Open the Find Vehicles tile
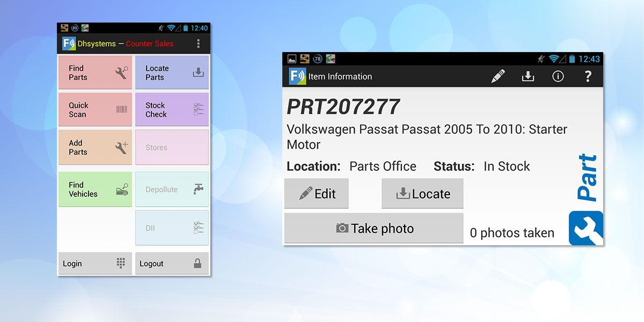The width and height of the screenshot is (644, 322). (95, 189)
